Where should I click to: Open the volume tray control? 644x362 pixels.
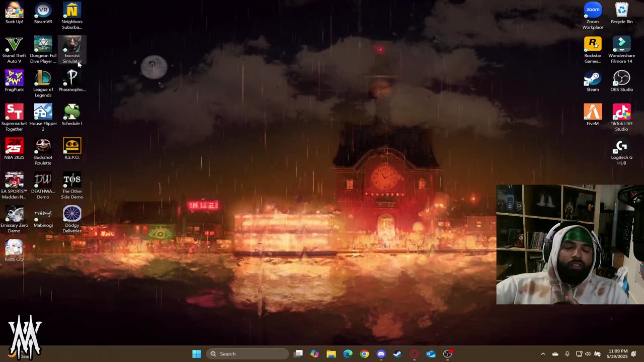coord(588,354)
